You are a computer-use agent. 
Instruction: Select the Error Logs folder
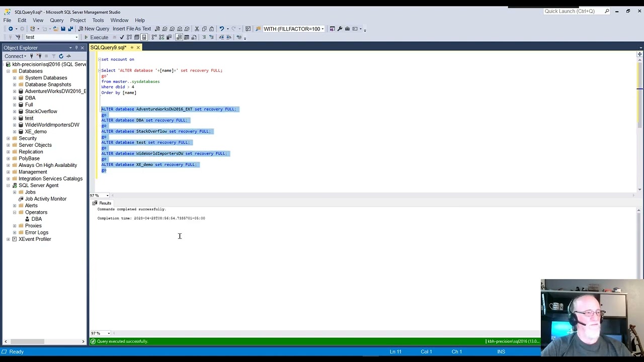pos(37,233)
